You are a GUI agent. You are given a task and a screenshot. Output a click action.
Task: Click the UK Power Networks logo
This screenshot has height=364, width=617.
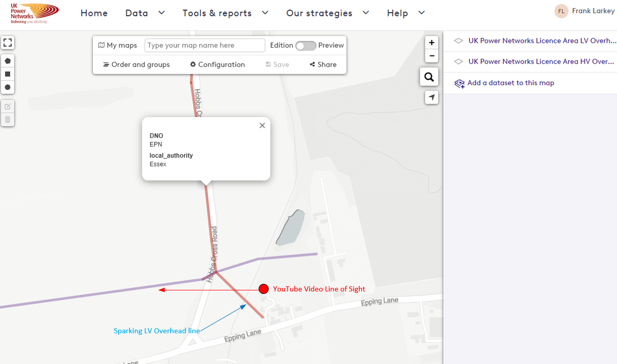[34, 13]
